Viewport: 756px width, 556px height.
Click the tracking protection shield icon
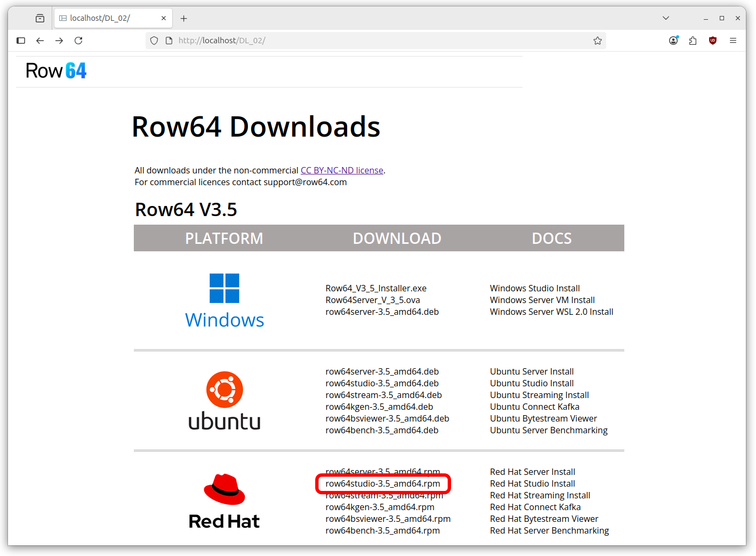coord(154,41)
